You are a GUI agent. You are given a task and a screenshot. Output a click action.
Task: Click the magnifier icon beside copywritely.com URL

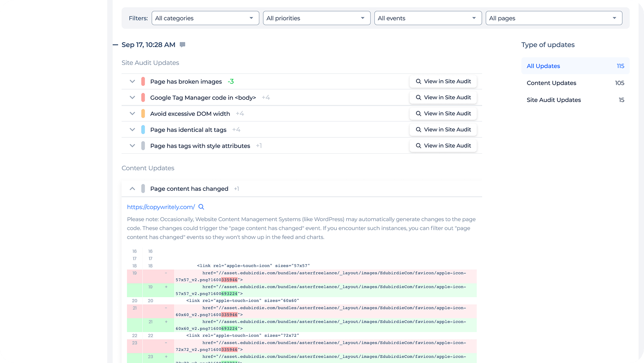click(x=201, y=207)
